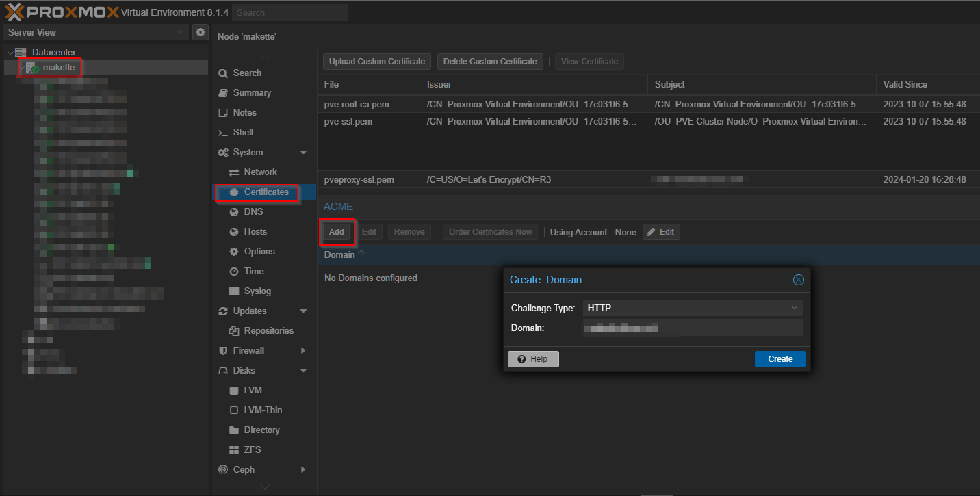Image resolution: width=980 pixels, height=496 pixels.
Task: Click the square icon beside LVM
Action: [x=234, y=391]
